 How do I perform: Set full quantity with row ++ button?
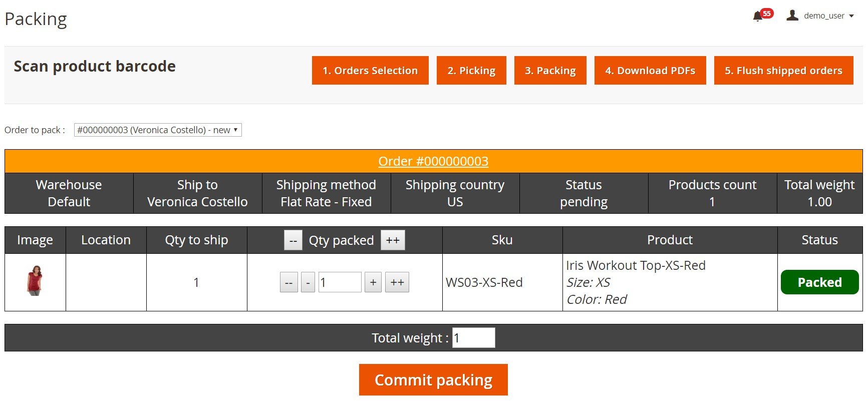(x=397, y=283)
